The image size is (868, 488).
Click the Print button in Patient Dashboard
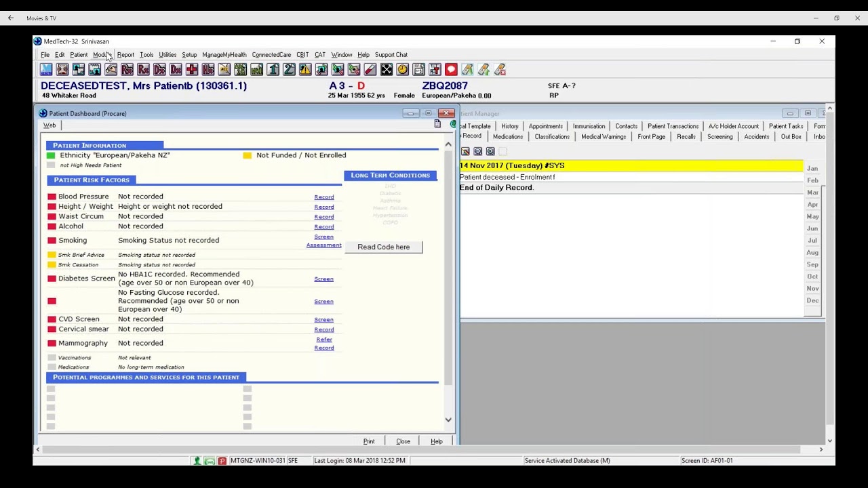click(x=369, y=442)
